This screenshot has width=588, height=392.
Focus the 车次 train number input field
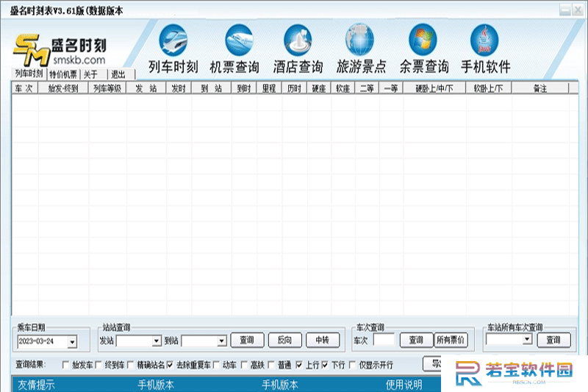coord(384,340)
